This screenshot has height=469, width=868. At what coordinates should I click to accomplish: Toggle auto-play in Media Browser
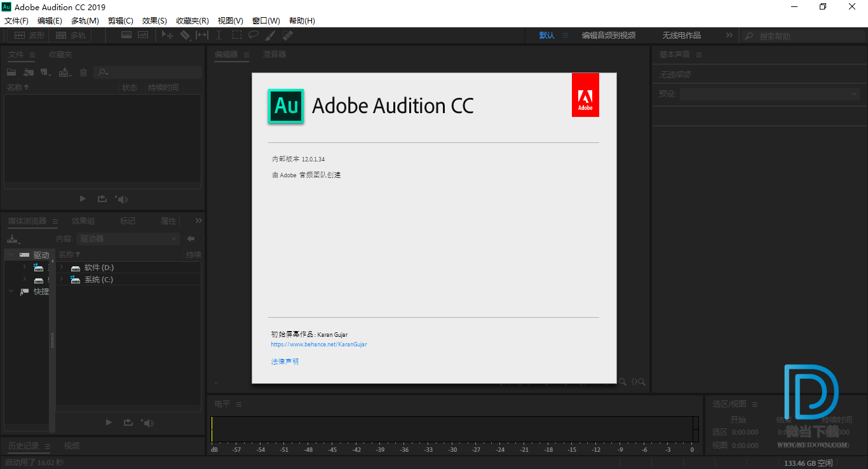point(147,422)
